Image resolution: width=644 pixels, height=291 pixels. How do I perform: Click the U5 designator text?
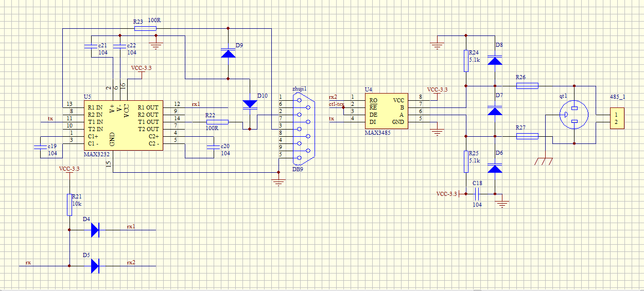(x=87, y=97)
